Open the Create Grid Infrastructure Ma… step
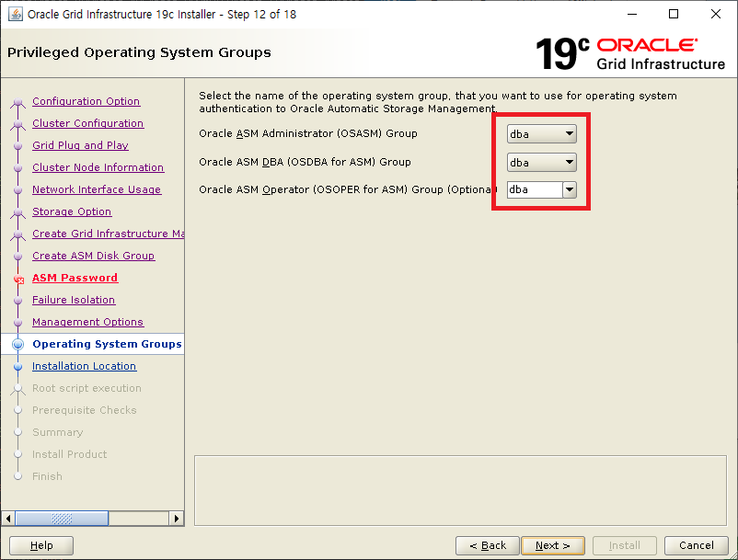This screenshot has height=560, width=738. point(109,234)
